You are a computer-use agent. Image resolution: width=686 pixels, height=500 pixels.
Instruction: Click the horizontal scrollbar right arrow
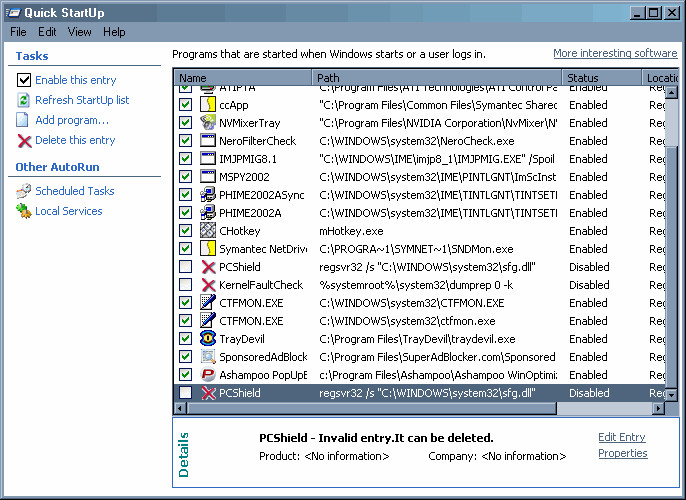[x=659, y=409]
